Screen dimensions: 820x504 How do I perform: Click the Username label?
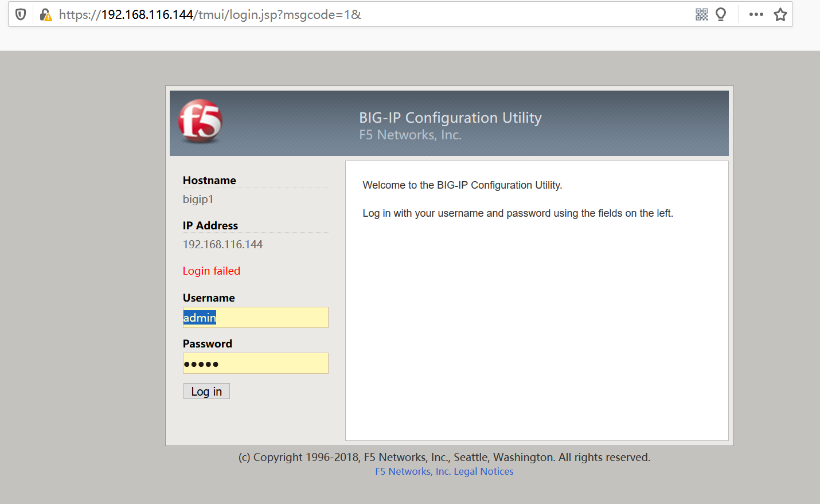[209, 298]
